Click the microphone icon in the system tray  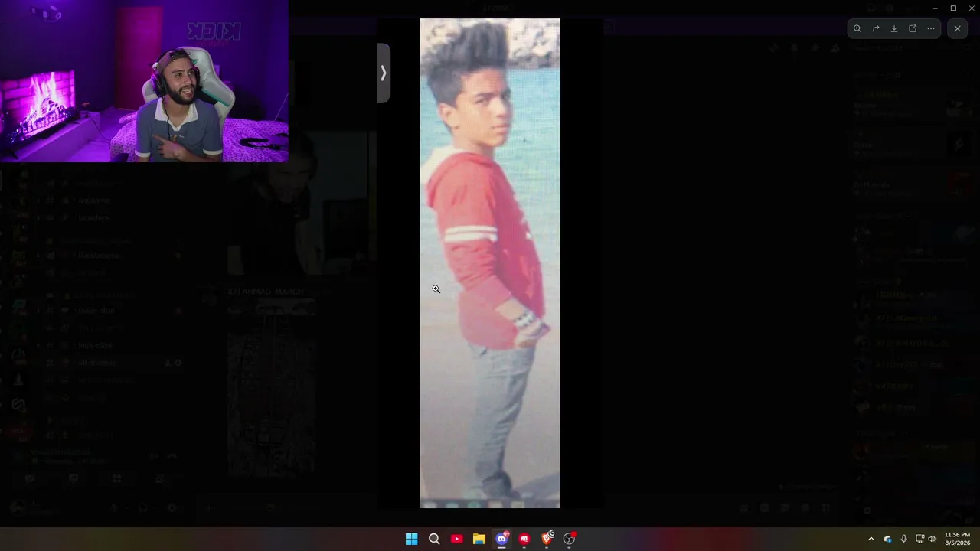tap(904, 539)
